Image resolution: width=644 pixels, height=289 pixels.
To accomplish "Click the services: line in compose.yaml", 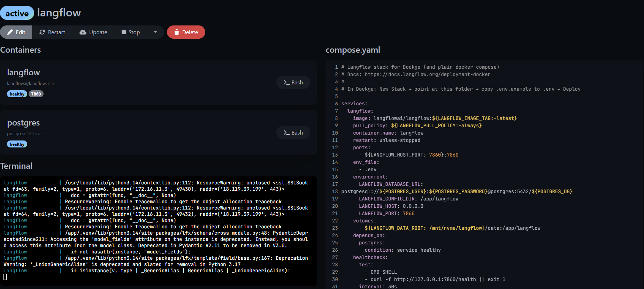I will pyautogui.click(x=354, y=104).
